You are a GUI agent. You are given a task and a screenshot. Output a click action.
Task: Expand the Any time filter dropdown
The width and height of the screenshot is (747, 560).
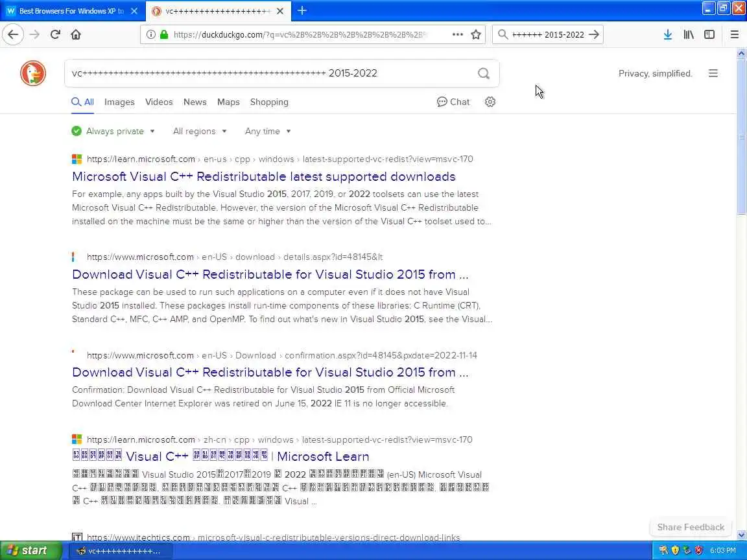(268, 132)
